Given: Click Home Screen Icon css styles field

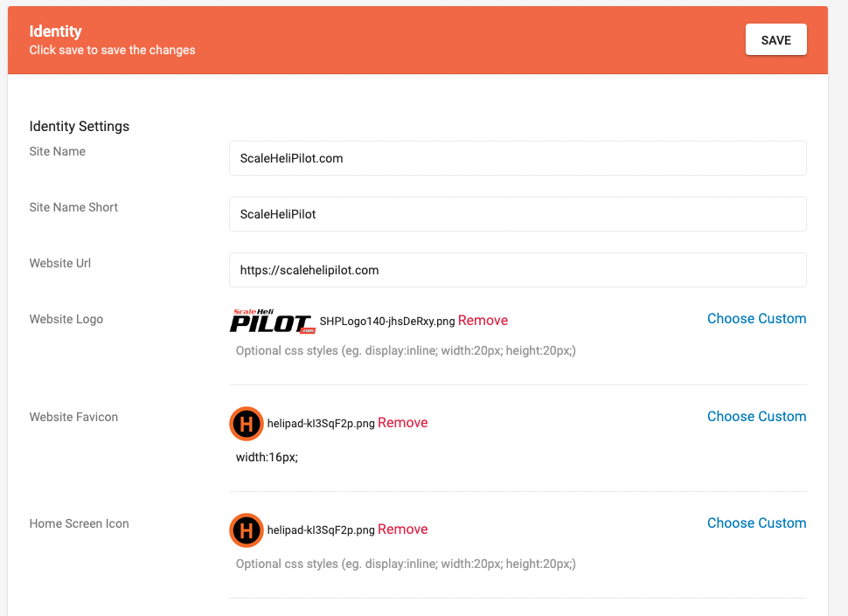Looking at the screenshot, I should [x=517, y=564].
